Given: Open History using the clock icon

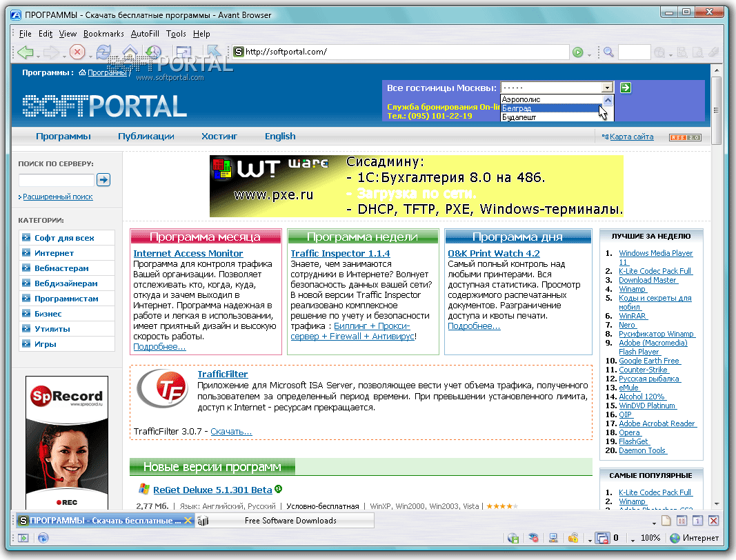Looking at the screenshot, I should tap(154, 52).
